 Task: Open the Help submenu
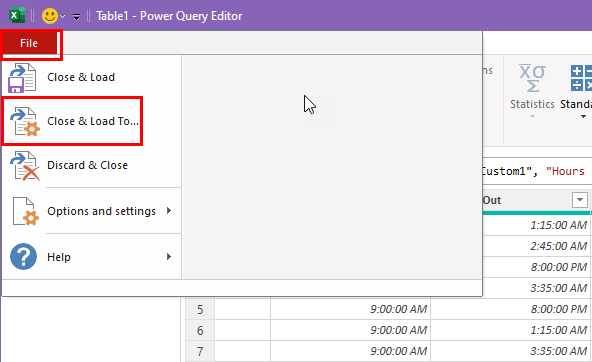pyautogui.click(x=91, y=257)
